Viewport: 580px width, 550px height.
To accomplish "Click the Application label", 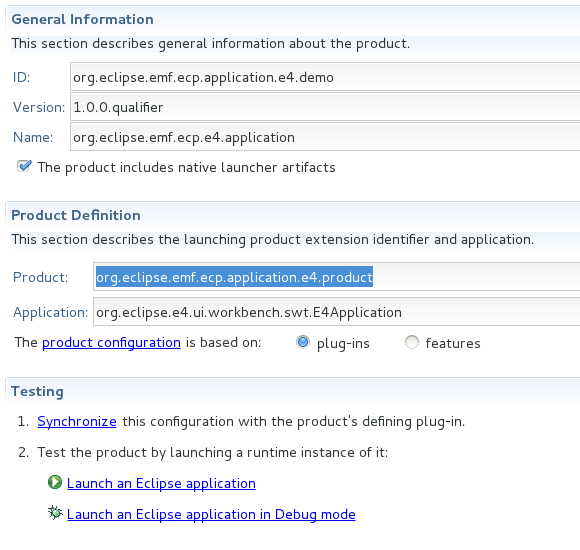I will point(51,313).
